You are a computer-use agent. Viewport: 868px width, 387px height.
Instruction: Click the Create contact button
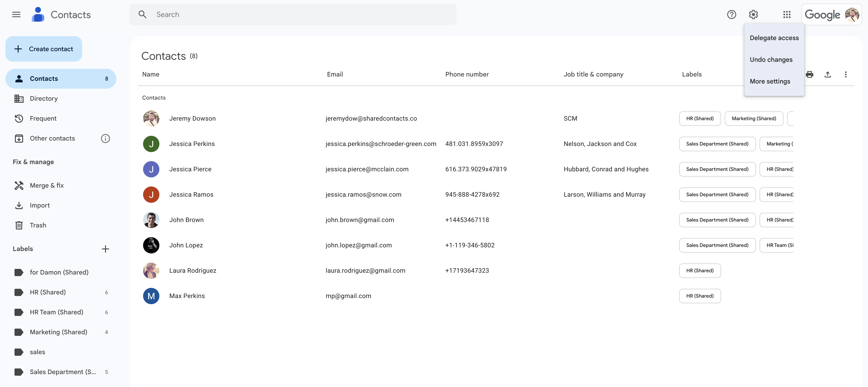pos(44,49)
